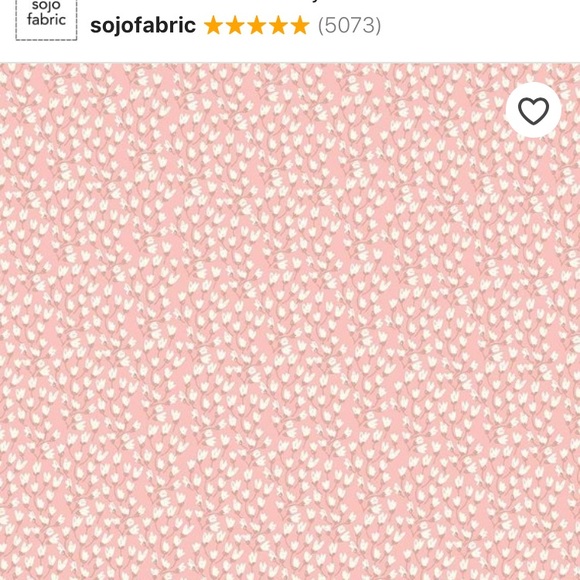Toggle the favorite heart button on
The height and width of the screenshot is (580, 580).
pyautogui.click(x=533, y=110)
